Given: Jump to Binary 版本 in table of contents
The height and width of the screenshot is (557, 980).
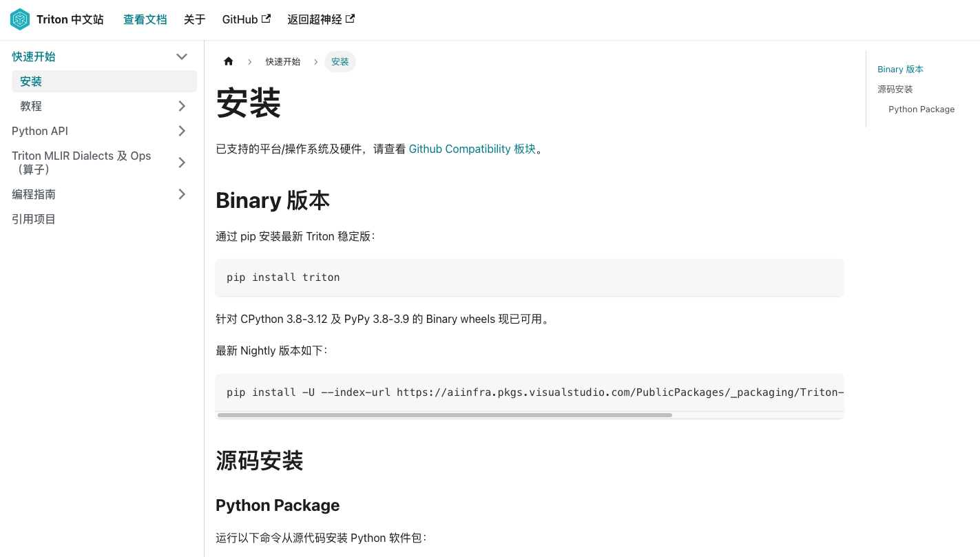Looking at the screenshot, I should coord(900,69).
